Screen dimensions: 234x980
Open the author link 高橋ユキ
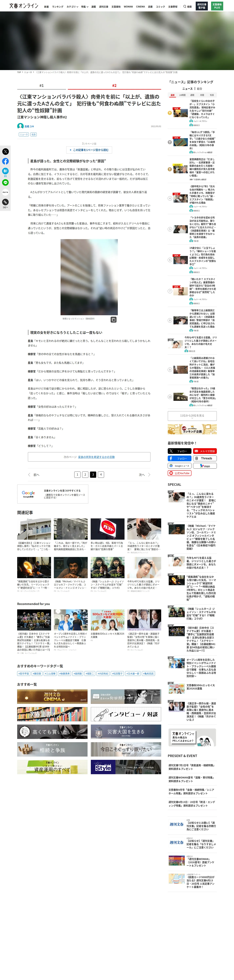coord(29,126)
